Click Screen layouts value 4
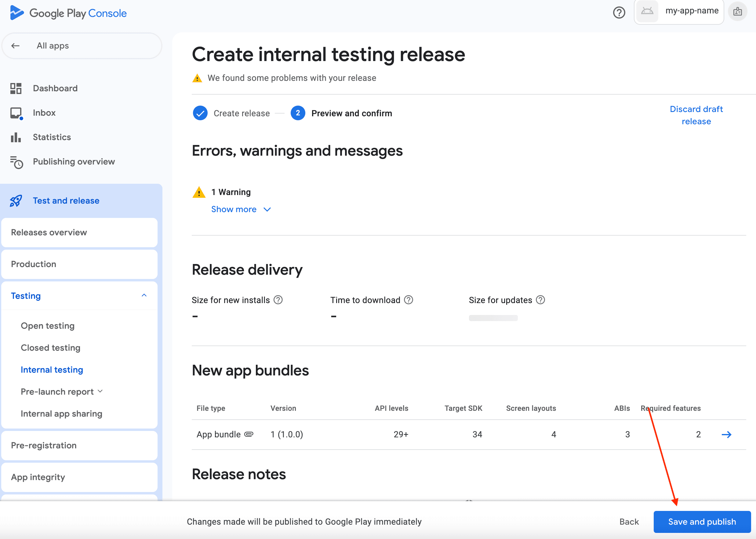The image size is (756, 539). coord(554,434)
